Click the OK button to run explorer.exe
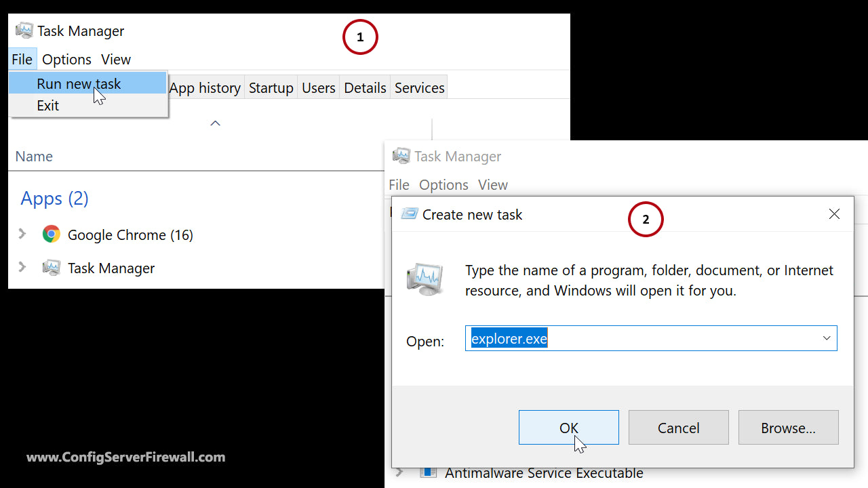Screen dimensions: 868x488 pos(568,427)
